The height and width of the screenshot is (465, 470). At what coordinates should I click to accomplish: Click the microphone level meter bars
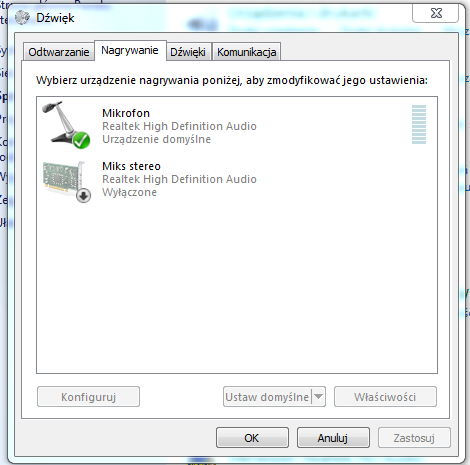[x=419, y=124]
